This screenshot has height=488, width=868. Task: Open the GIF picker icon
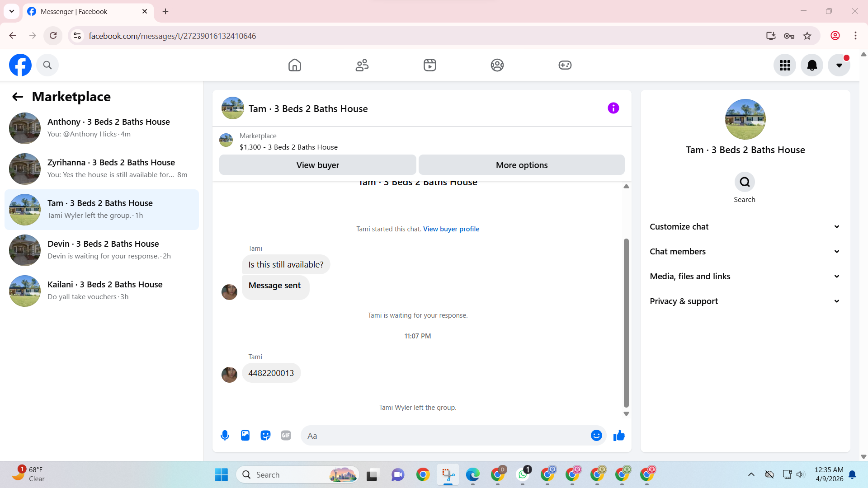tap(286, 436)
